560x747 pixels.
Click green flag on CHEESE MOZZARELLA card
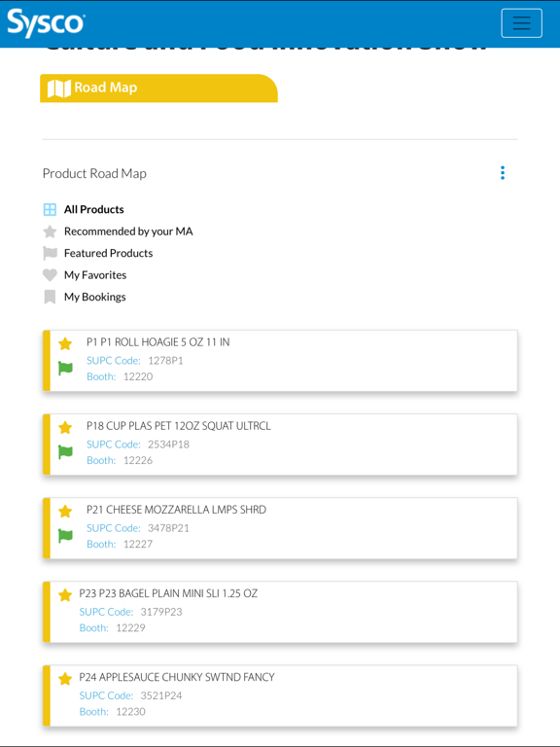pos(65,536)
